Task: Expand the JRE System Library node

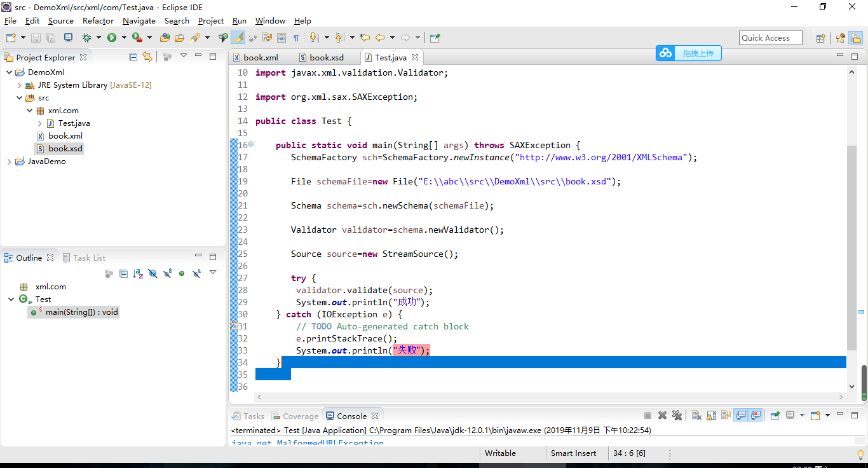Action: click(19, 85)
